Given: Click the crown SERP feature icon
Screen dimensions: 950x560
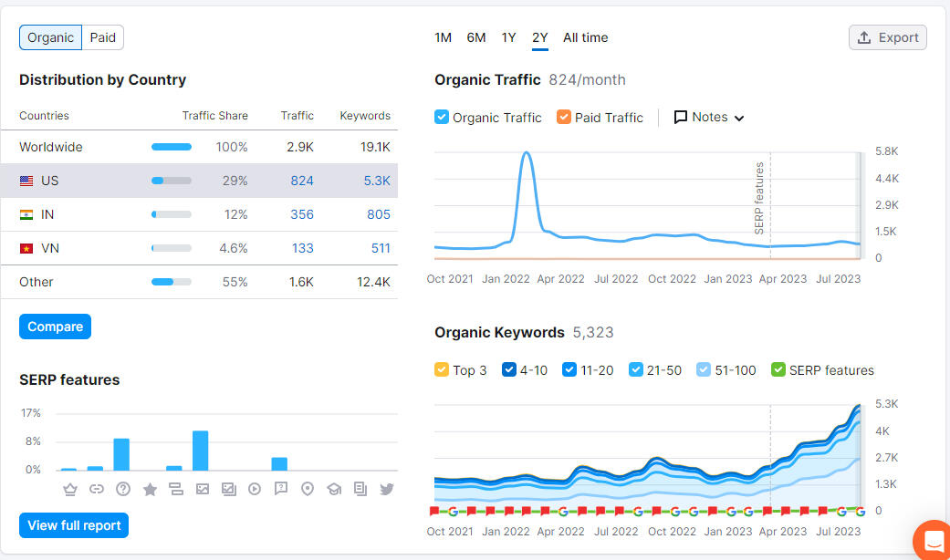Looking at the screenshot, I should pos(69,489).
